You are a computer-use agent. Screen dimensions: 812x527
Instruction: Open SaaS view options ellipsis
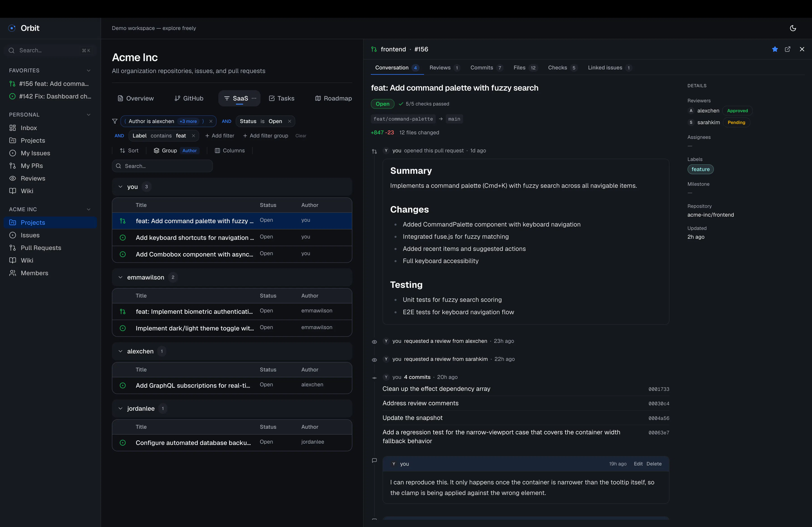(x=254, y=98)
